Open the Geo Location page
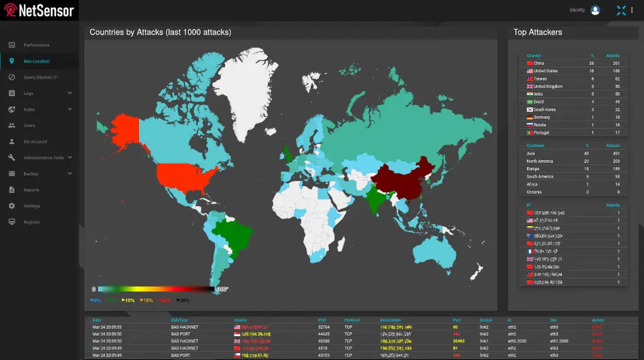 coord(36,61)
